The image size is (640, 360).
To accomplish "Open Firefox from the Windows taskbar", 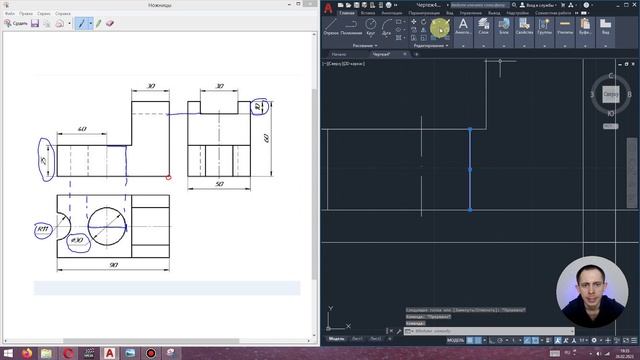I will [x=27, y=353].
